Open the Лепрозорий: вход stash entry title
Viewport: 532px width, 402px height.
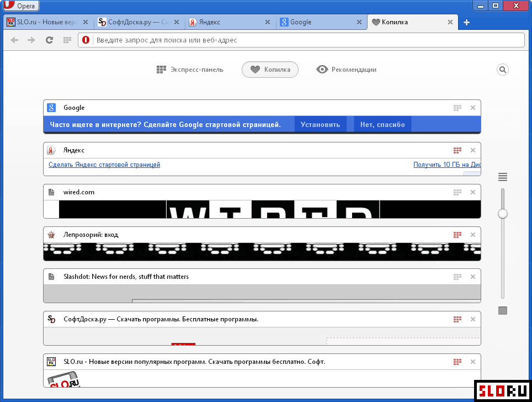[91, 235]
